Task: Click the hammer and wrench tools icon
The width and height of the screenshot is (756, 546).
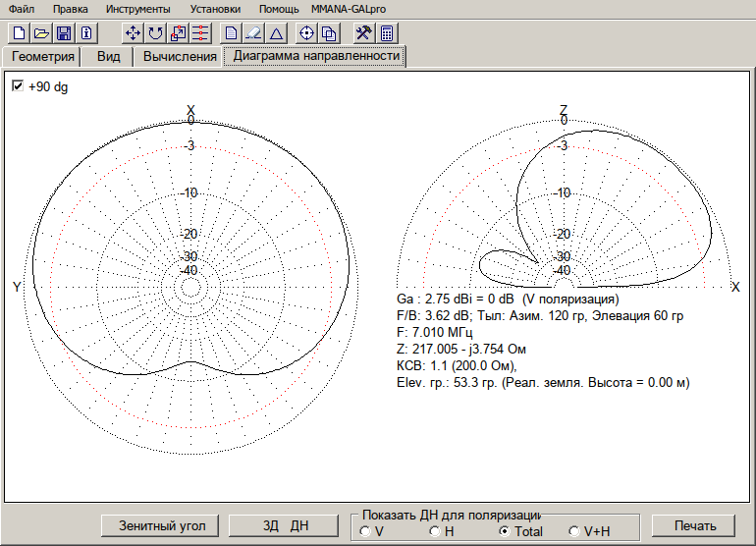Action: click(x=363, y=32)
